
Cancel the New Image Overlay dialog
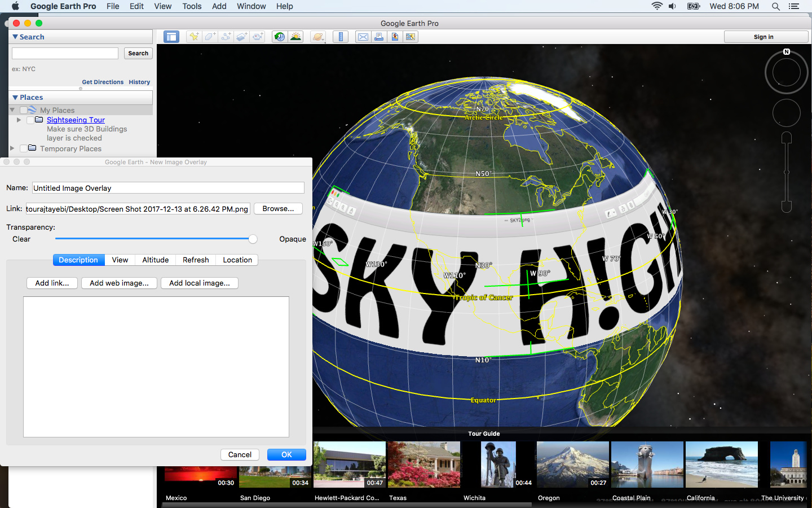click(x=240, y=454)
